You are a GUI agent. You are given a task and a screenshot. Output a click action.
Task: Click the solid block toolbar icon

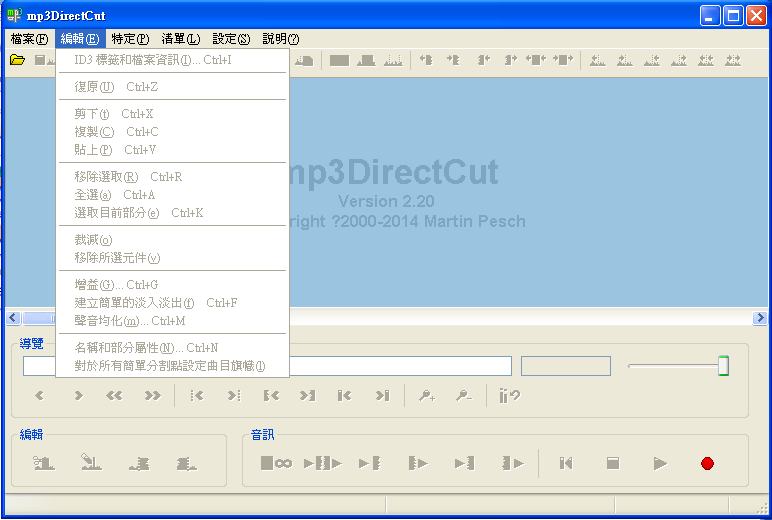(x=339, y=61)
